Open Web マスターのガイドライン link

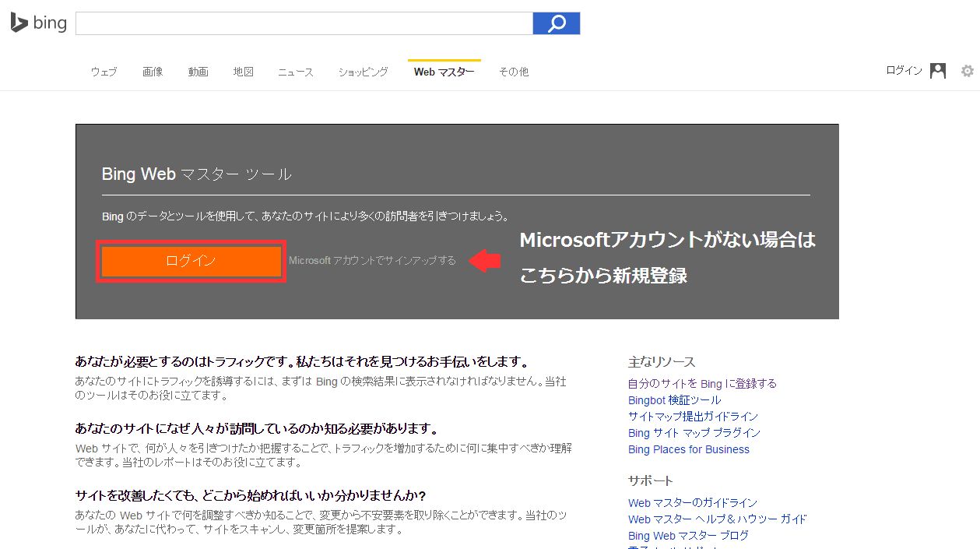pyautogui.click(x=693, y=502)
